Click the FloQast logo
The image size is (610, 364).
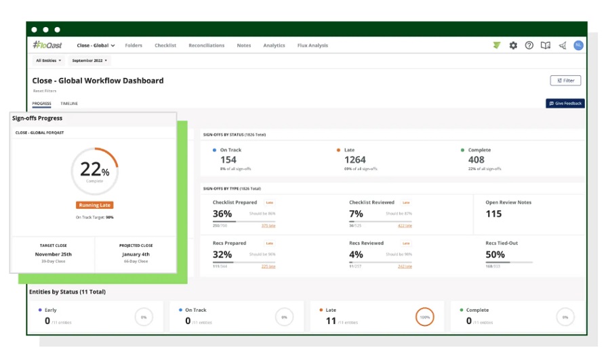coord(47,45)
